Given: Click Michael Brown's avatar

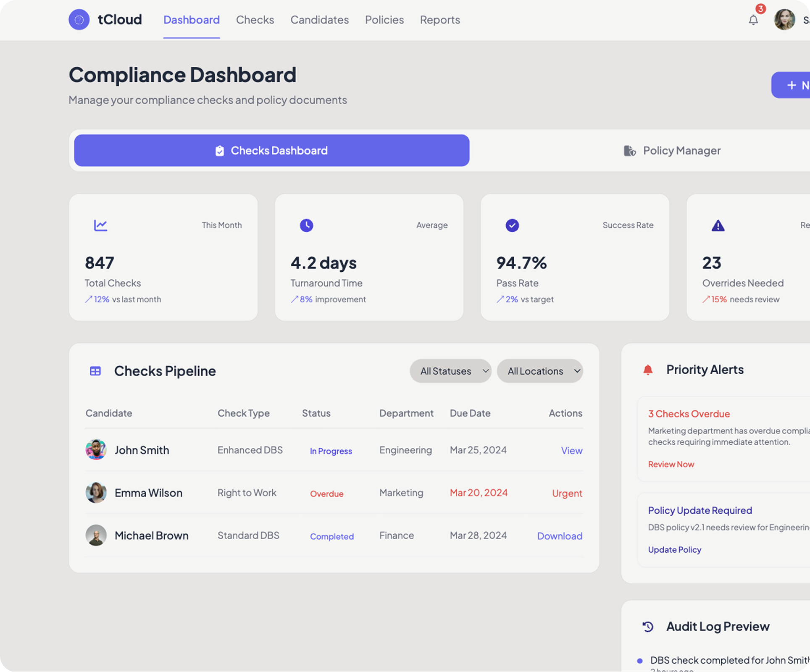Looking at the screenshot, I should (x=96, y=535).
